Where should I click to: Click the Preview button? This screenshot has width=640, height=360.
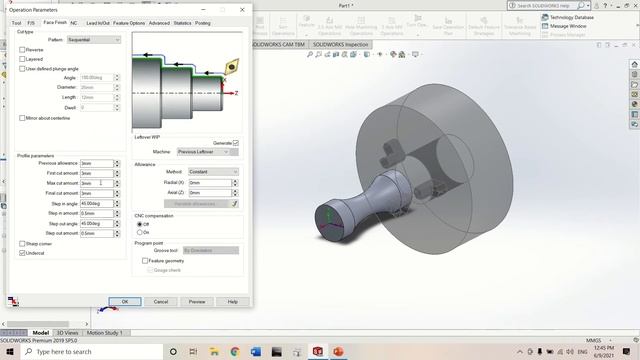point(197,302)
